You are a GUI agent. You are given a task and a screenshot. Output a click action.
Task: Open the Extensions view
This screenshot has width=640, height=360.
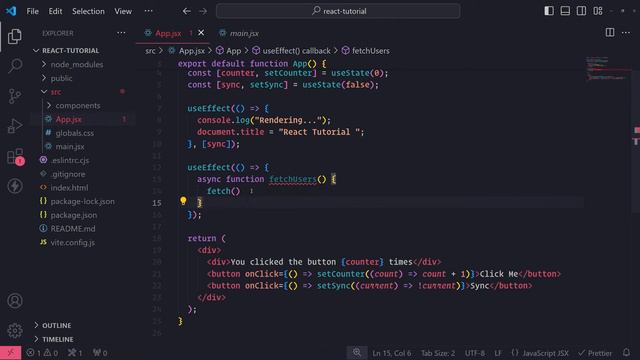click(15, 156)
